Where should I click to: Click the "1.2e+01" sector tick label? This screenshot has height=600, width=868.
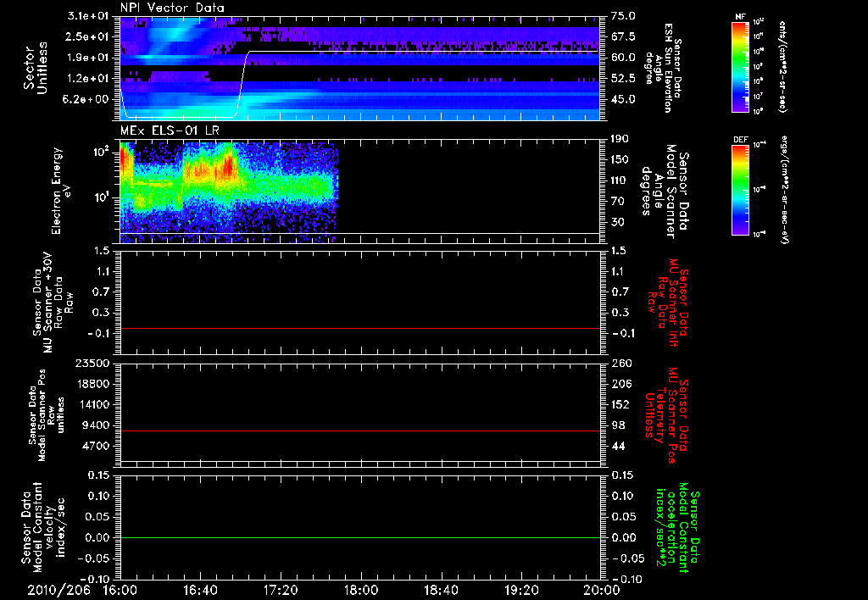click(88, 79)
